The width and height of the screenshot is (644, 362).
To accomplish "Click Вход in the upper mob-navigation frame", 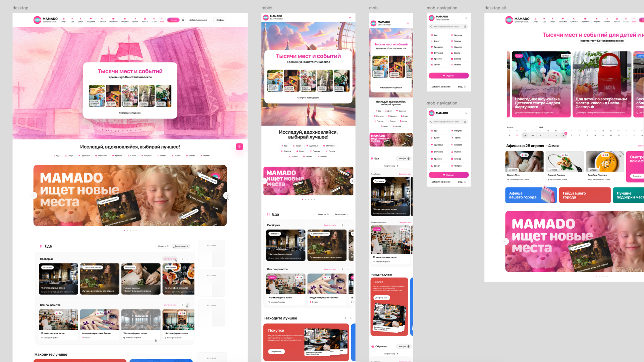I will [x=462, y=87].
